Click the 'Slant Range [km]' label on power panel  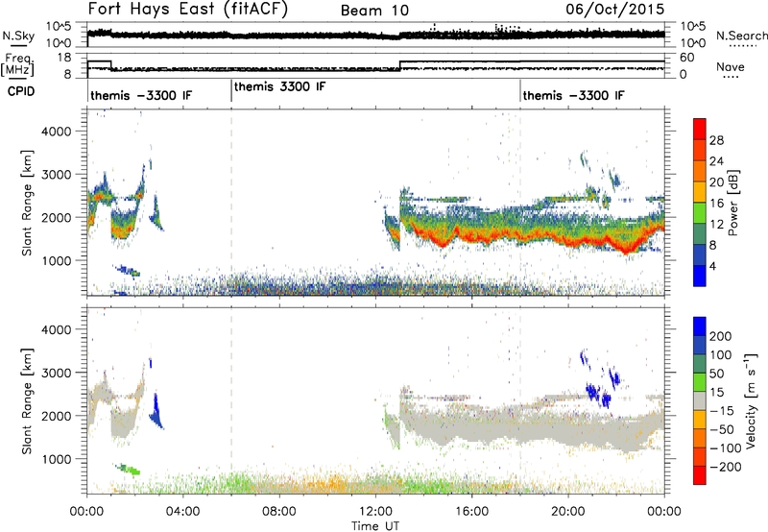[27, 203]
